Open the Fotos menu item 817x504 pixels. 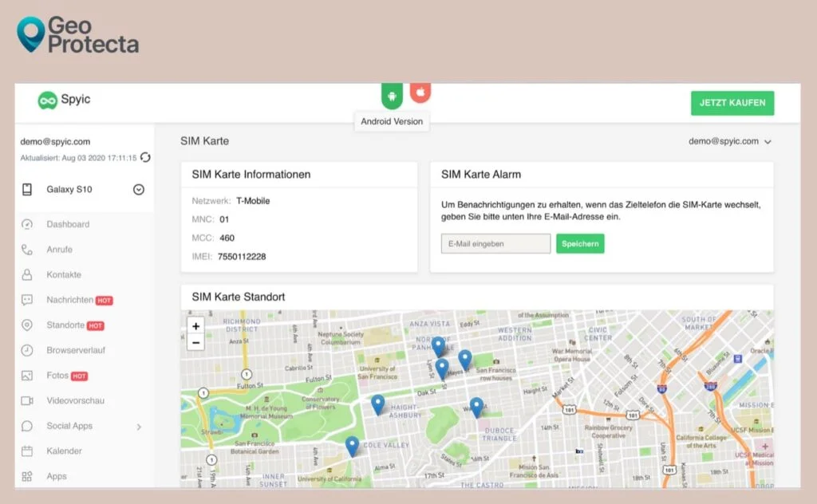click(57, 376)
